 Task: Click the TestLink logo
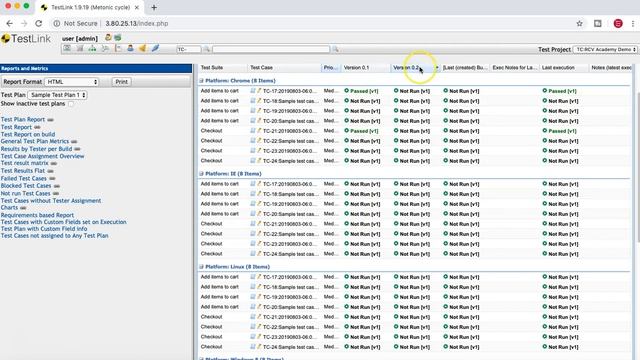click(x=26, y=39)
